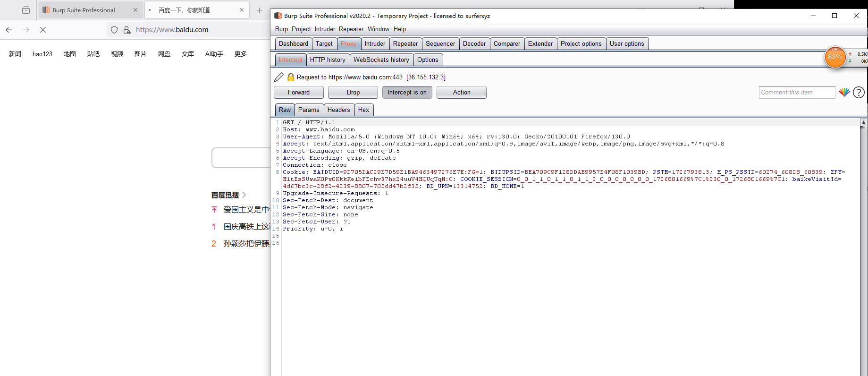Open the 贴吧 link
Viewport: 868px width, 376px height.
tap(93, 54)
